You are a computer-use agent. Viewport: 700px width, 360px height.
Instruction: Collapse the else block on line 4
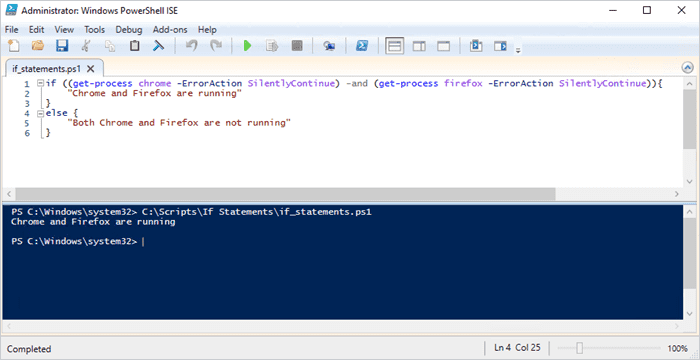click(41, 113)
